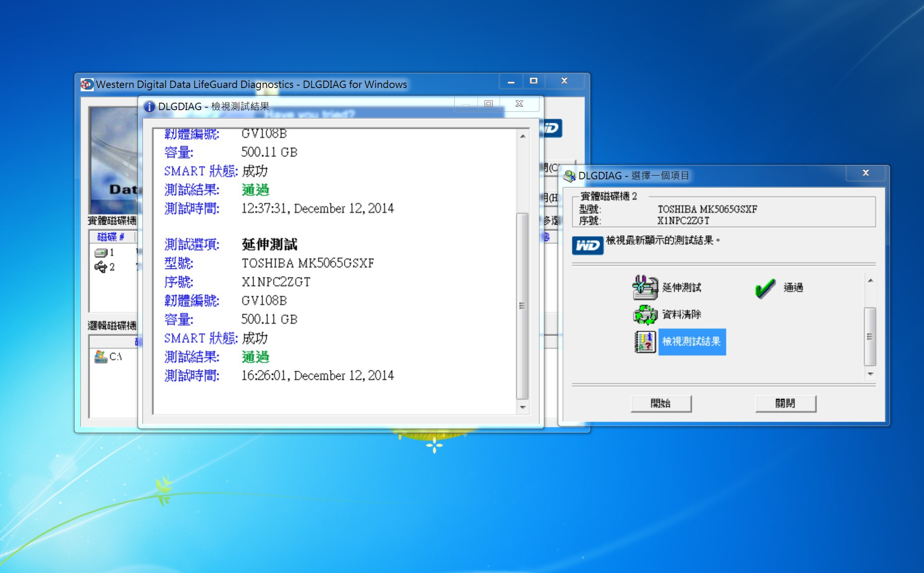Maximize the Data LifeGuard main window
Viewport: 924px width, 573px height.
tap(533, 81)
